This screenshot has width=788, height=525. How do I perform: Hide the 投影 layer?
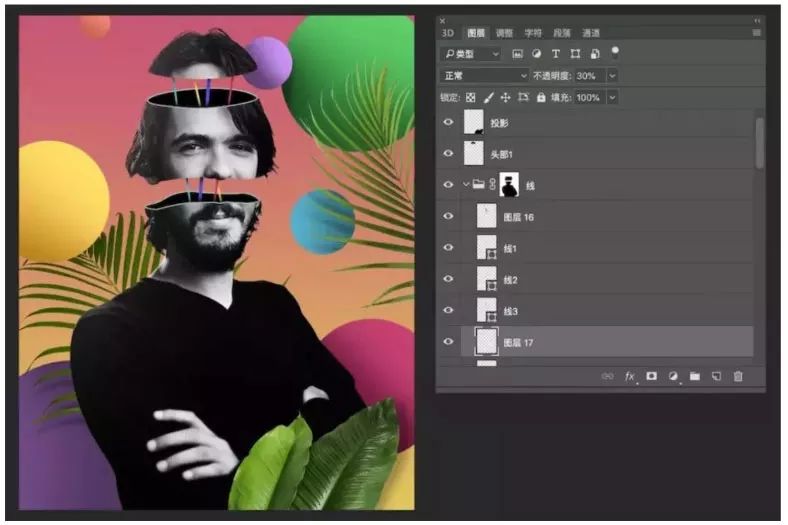coord(448,122)
